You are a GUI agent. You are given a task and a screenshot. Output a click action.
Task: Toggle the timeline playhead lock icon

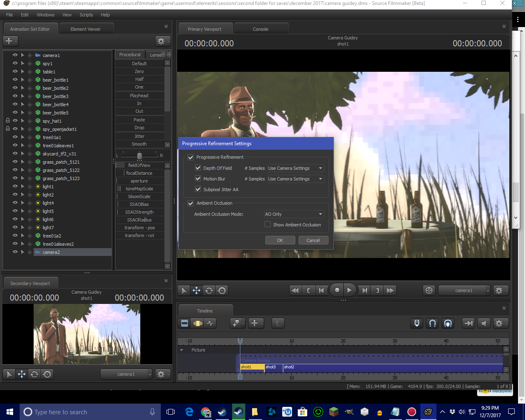[417, 323]
